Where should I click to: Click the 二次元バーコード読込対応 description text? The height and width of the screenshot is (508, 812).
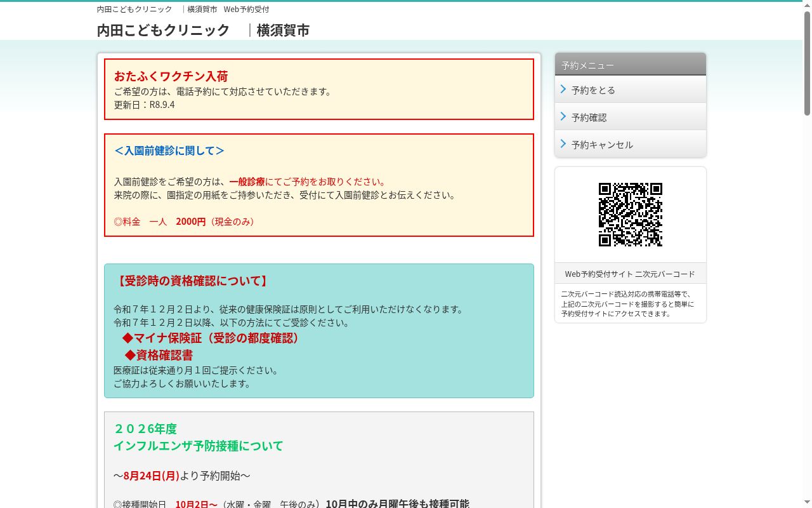point(627,304)
